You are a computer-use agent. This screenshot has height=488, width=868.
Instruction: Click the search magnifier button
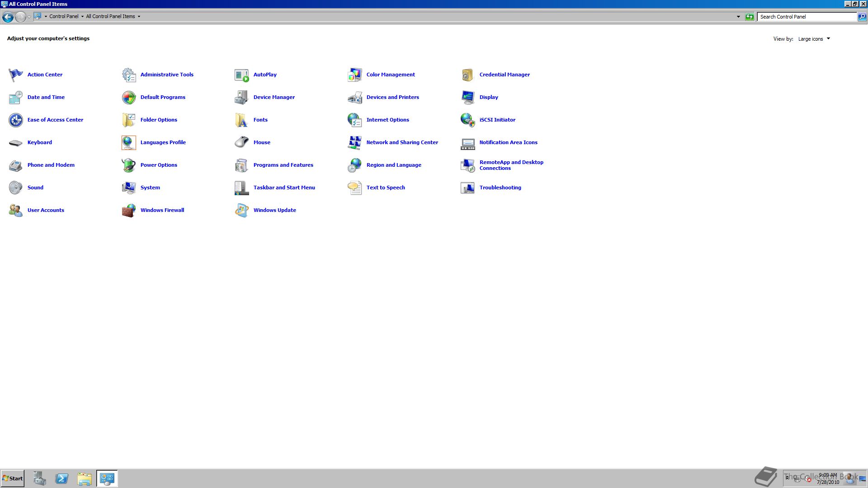pyautogui.click(x=862, y=17)
